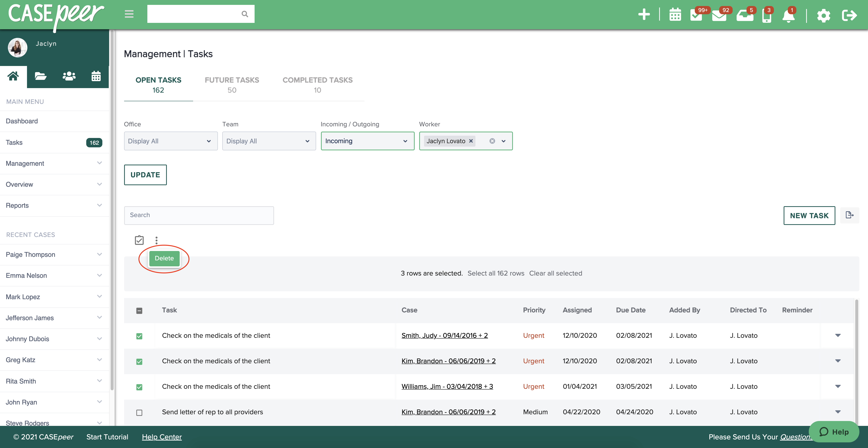
Task: Open the bell notifications icon
Action: 789,16
